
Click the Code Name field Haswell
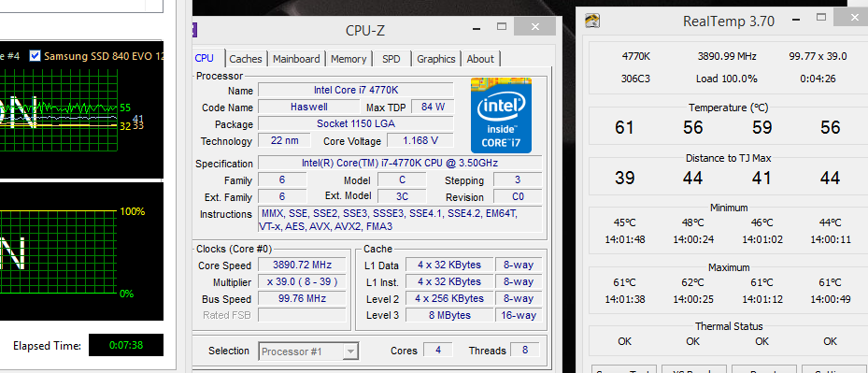[308, 107]
